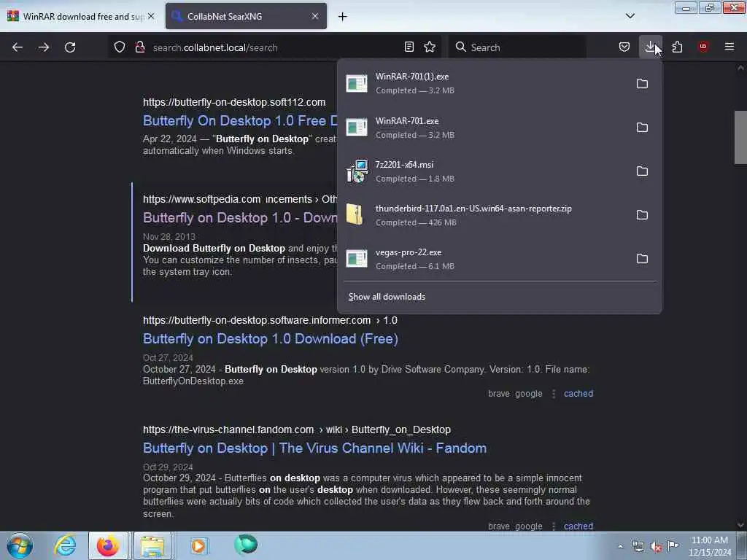Show vegas-pro-22.exe in its folder
747x560 pixels.
[x=642, y=259]
